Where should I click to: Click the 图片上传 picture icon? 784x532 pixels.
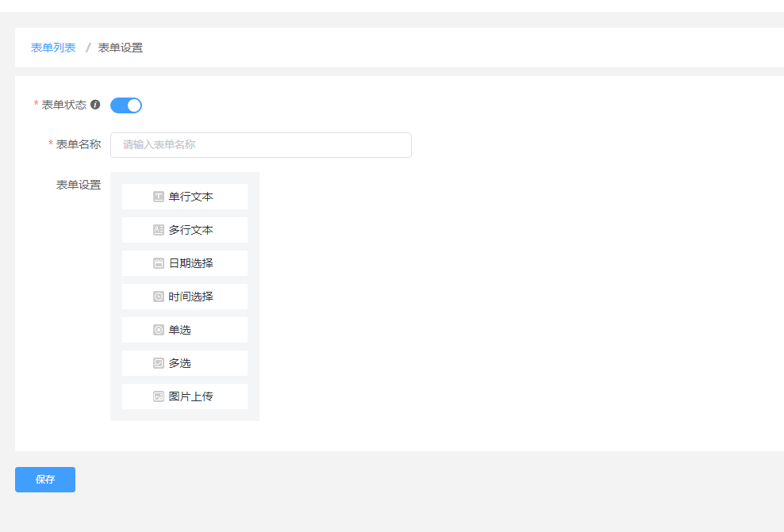(159, 396)
